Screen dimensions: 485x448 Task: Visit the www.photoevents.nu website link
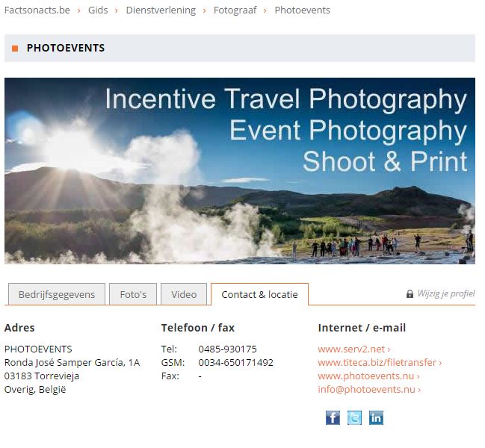point(368,376)
